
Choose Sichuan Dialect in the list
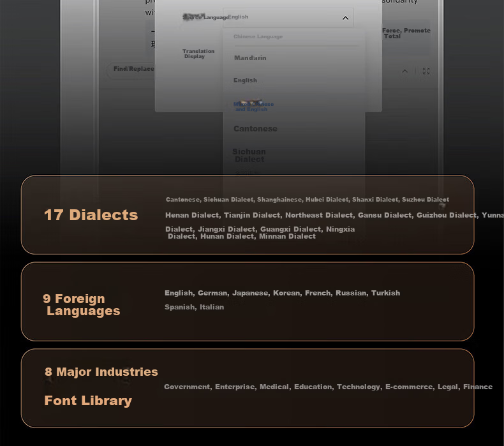[249, 155]
